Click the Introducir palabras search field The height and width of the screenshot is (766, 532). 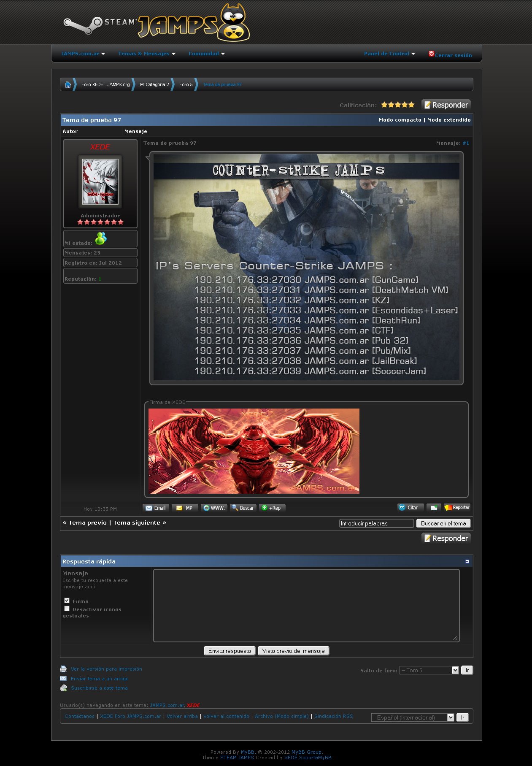pos(376,523)
